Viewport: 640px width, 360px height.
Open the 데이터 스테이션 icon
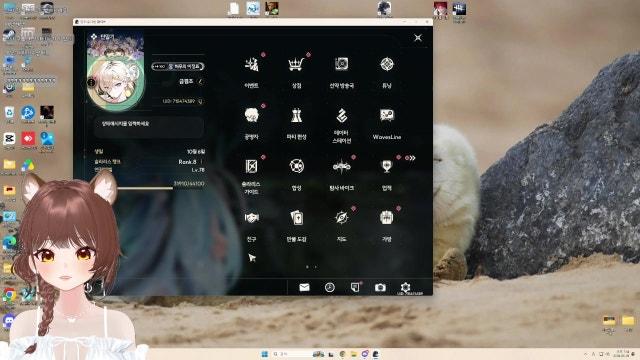click(342, 116)
